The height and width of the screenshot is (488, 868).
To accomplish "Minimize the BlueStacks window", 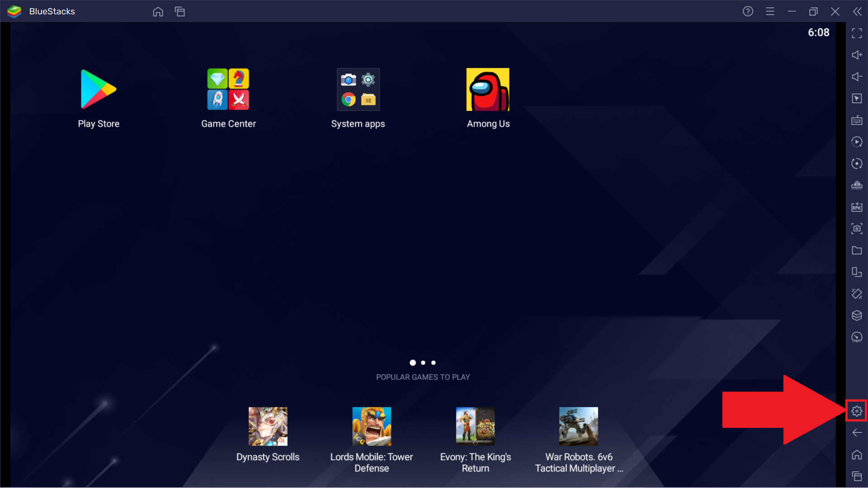I will [x=792, y=11].
